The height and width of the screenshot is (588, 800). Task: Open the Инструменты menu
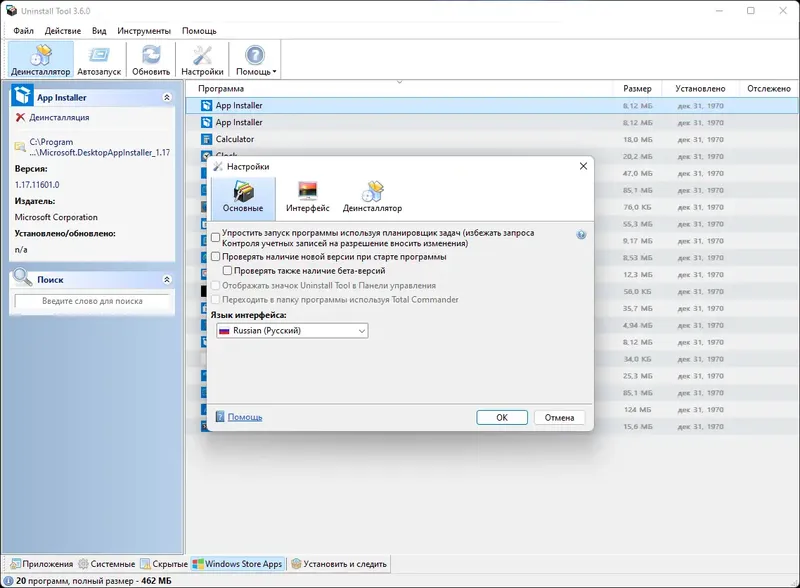click(x=144, y=31)
